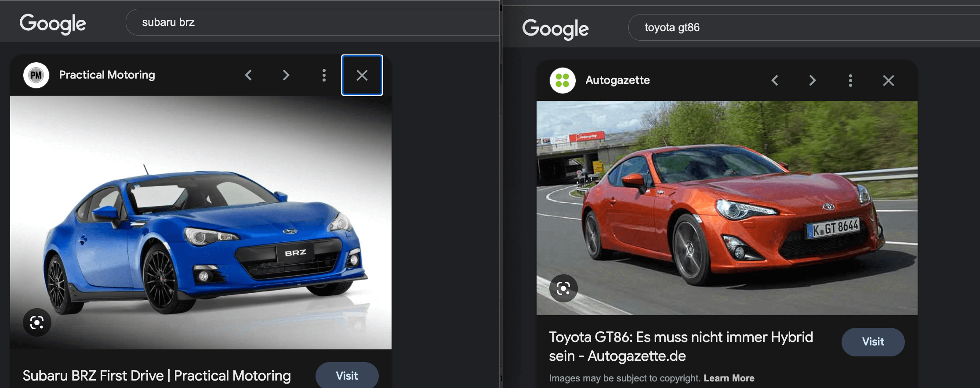Visit the Practical Motoring page
The height and width of the screenshot is (388, 980).
(347, 376)
